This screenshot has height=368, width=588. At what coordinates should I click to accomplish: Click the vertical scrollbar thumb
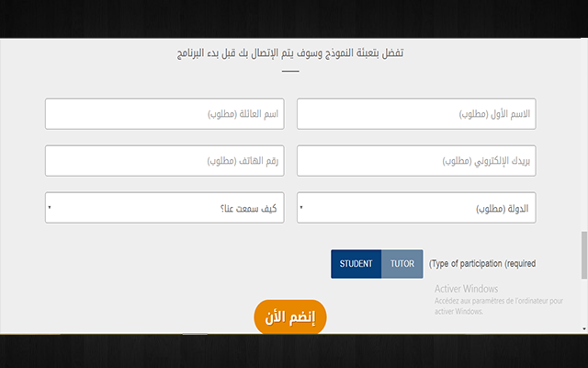pos(583,255)
